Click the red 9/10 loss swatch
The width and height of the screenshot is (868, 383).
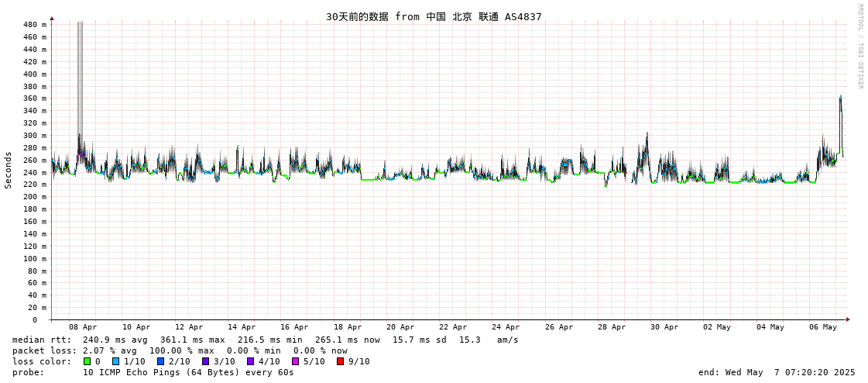coord(340,361)
